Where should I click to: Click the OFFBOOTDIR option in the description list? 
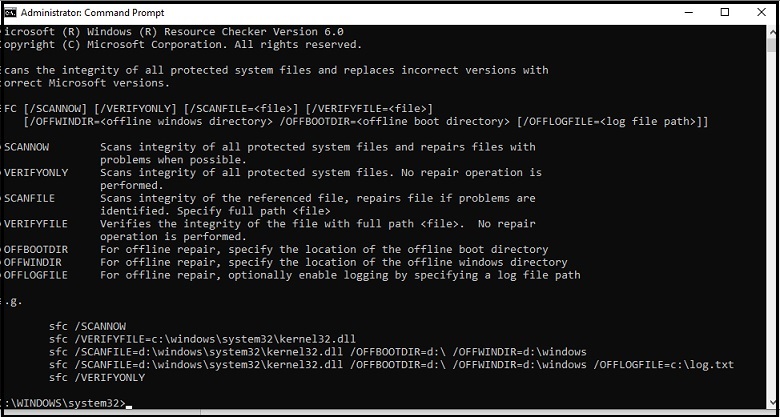(x=36, y=249)
